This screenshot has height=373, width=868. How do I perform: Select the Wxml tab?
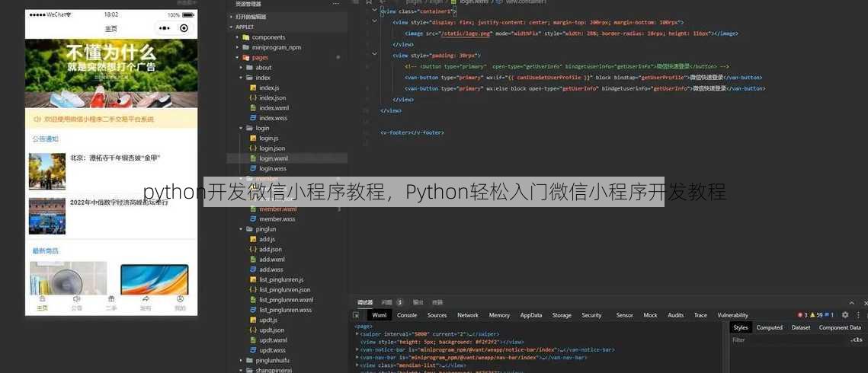click(x=380, y=315)
